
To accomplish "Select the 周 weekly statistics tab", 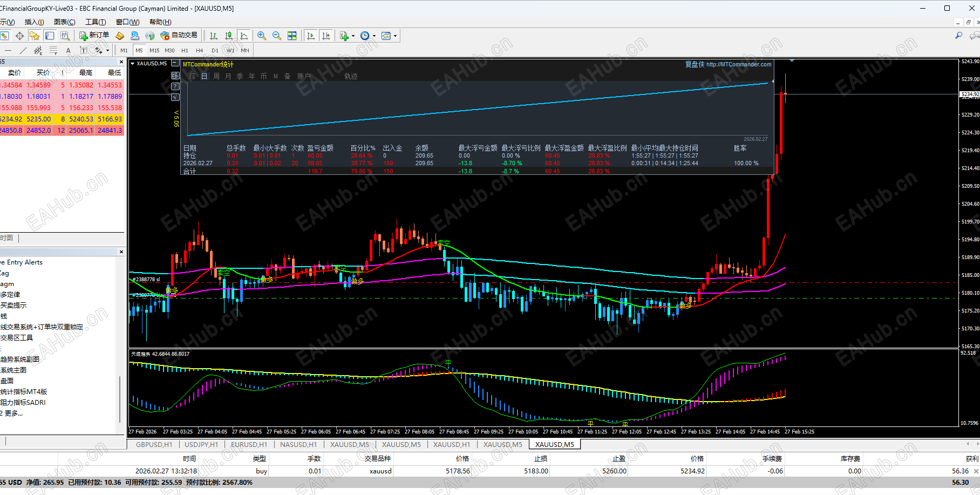I will pos(216,77).
